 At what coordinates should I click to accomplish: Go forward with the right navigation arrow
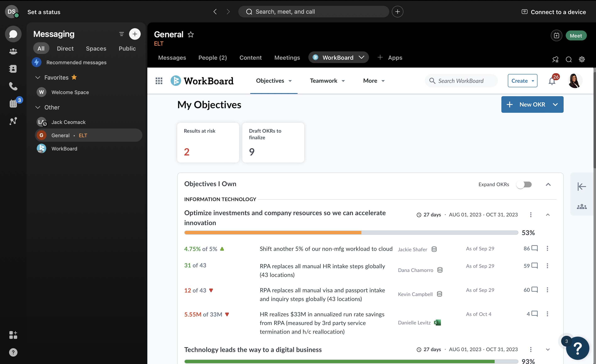[228, 12]
